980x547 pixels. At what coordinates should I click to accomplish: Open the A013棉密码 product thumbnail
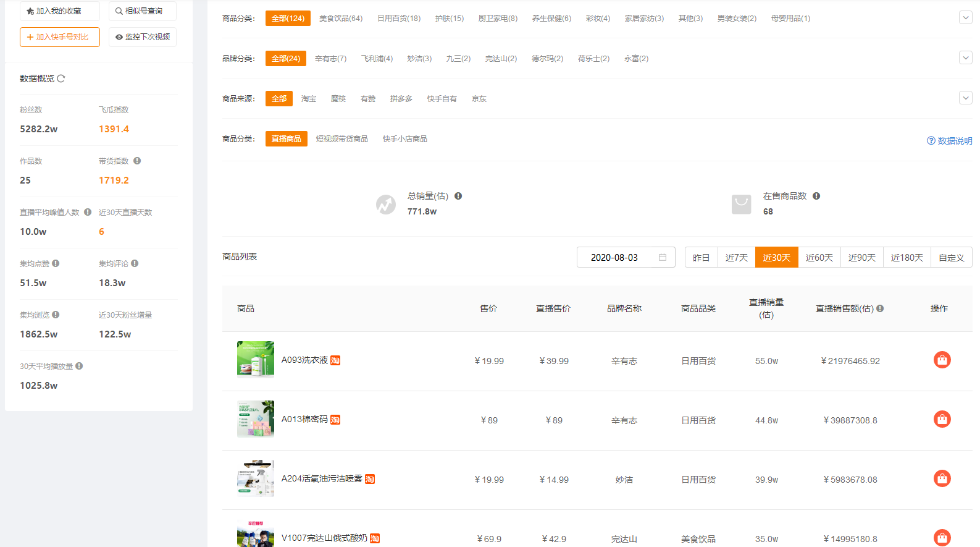pos(256,419)
